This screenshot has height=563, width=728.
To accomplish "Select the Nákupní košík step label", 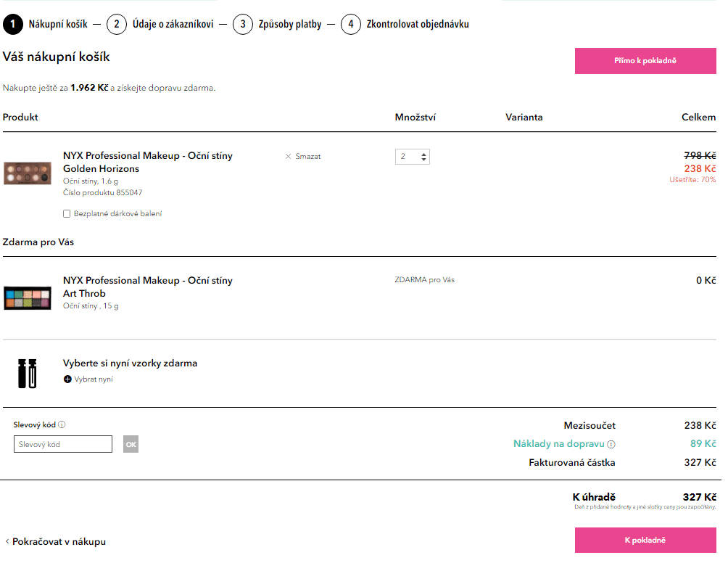I will tap(58, 24).
